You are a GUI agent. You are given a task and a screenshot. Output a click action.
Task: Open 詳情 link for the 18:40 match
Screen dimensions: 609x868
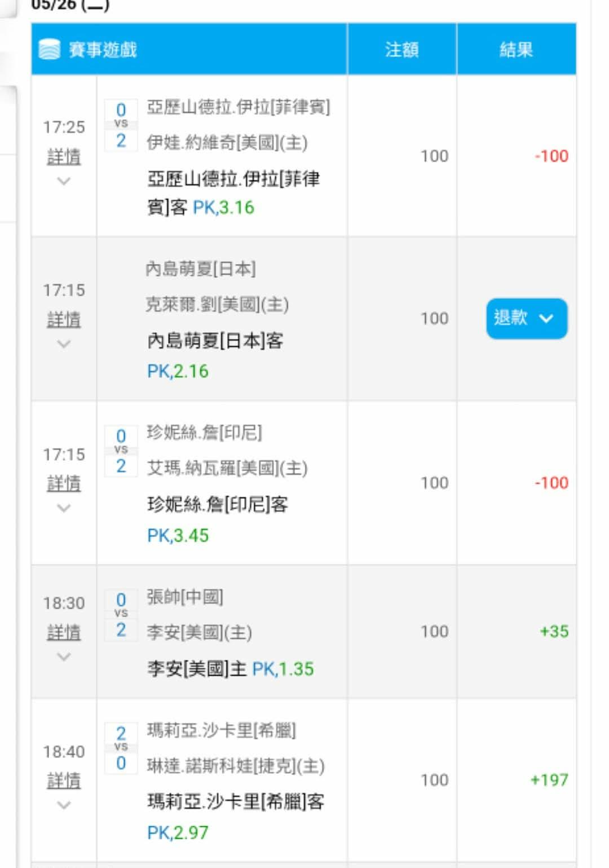pyautogui.click(x=64, y=781)
